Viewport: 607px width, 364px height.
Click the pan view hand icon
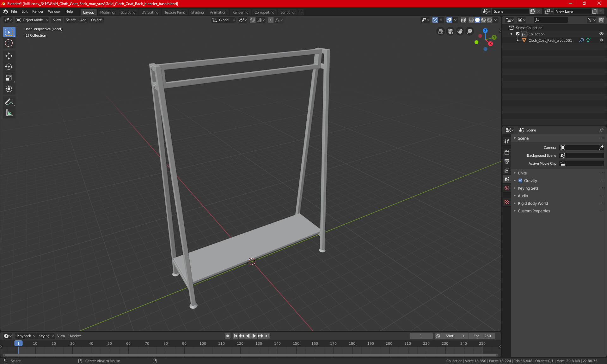pos(460,31)
